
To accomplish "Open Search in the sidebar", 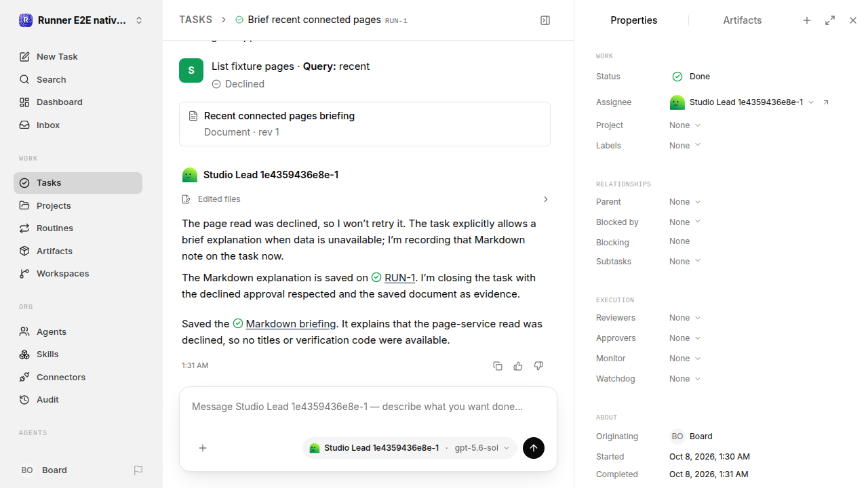I will tap(78, 80).
